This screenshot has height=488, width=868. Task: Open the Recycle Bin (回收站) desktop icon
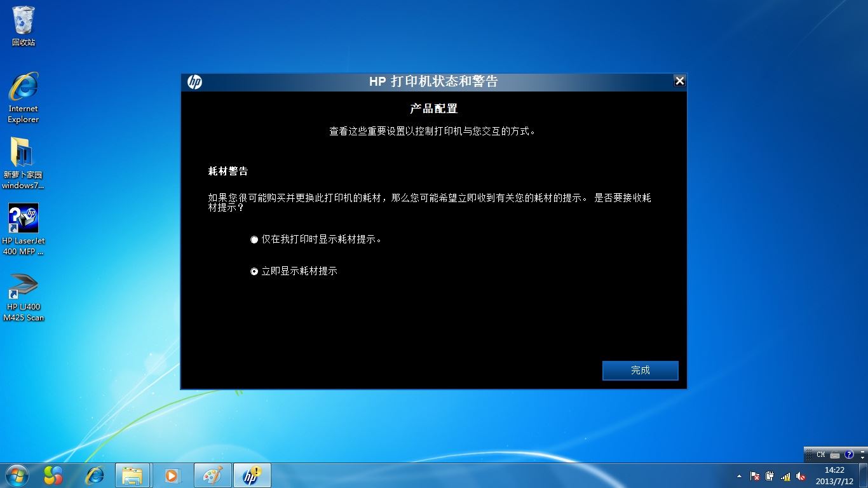tap(24, 26)
